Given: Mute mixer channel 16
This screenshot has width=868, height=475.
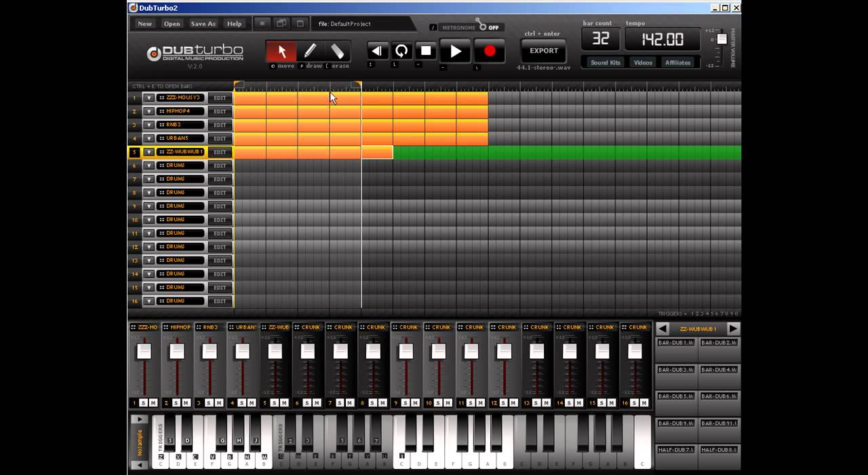Looking at the screenshot, I should point(644,403).
